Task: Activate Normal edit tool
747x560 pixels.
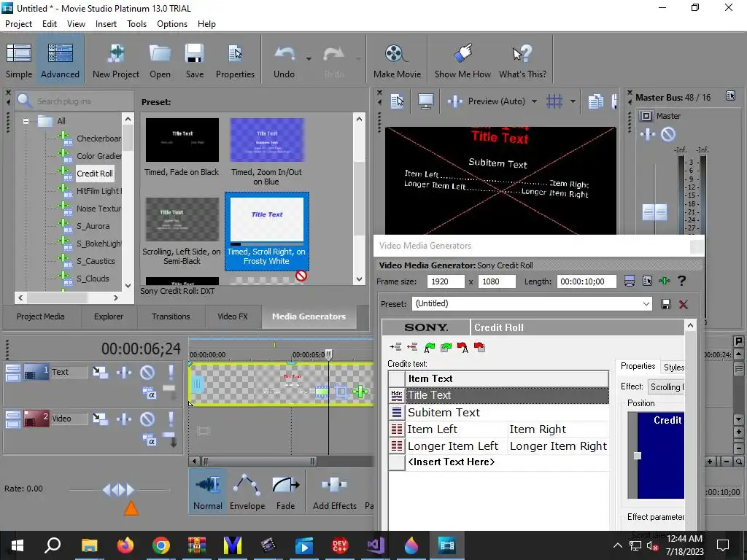Action: [208, 491]
